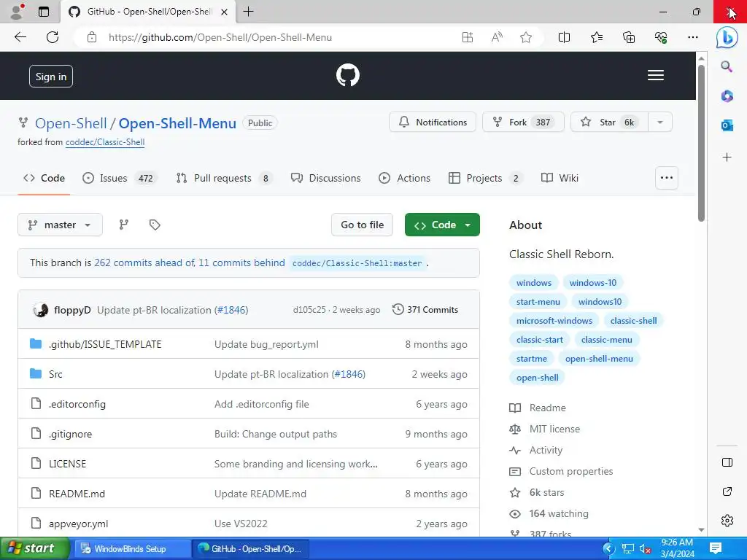This screenshot has width=747, height=560.
Task: Open Microsoft 365 sidebar icon
Action: [727, 96]
